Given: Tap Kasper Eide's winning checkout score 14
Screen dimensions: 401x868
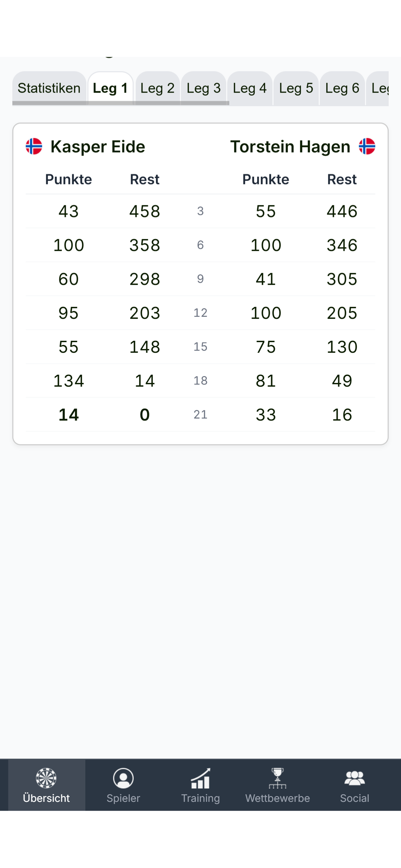Looking at the screenshot, I should tap(69, 415).
